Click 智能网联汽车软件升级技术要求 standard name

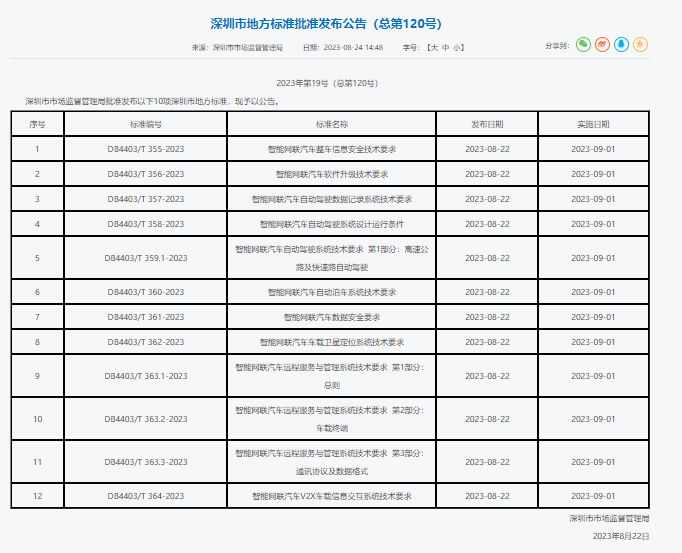pyautogui.click(x=331, y=174)
